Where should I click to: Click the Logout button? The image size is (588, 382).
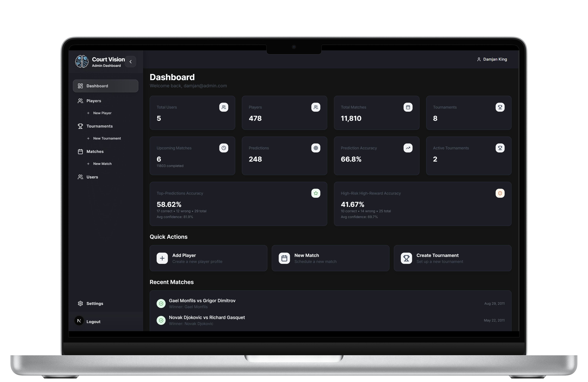tap(93, 322)
